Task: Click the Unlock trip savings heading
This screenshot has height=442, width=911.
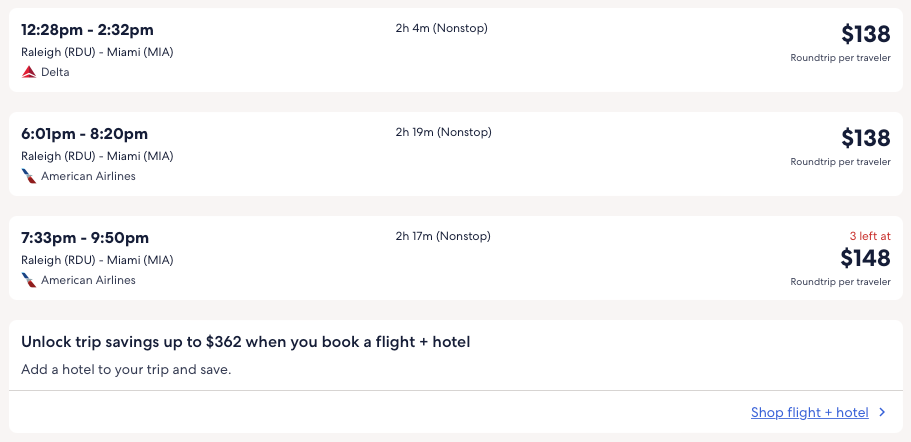Action: [x=245, y=342]
